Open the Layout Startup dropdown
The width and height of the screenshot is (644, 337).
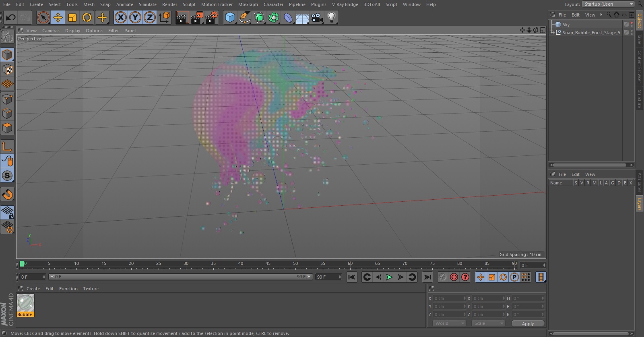pyautogui.click(x=608, y=4)
